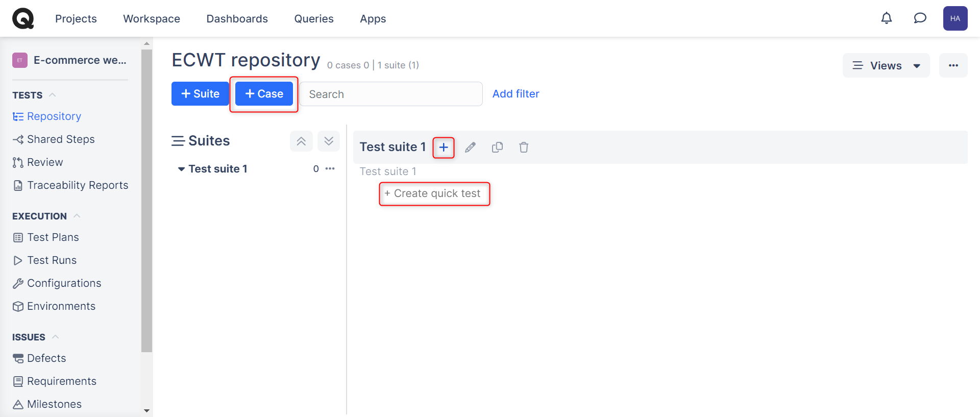Go to the Queries menu
Image resolution: width=980 pixels, height=417 pixels.
click(x=313, y=19)
